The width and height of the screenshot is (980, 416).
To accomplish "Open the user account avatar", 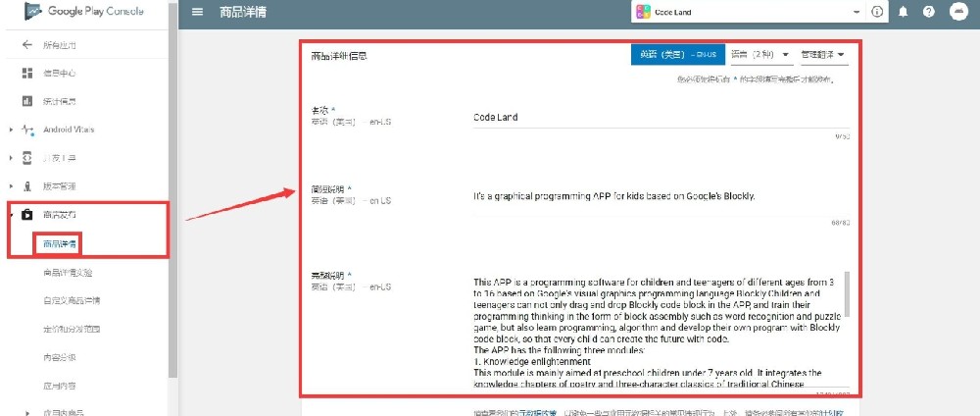I will click(957, 12).
